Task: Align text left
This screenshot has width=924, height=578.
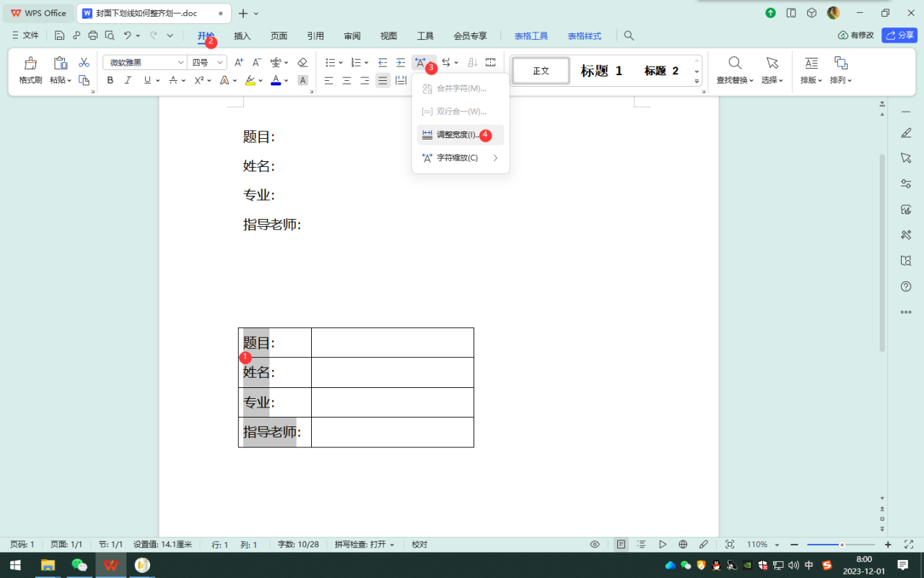Action: (329, 80)
